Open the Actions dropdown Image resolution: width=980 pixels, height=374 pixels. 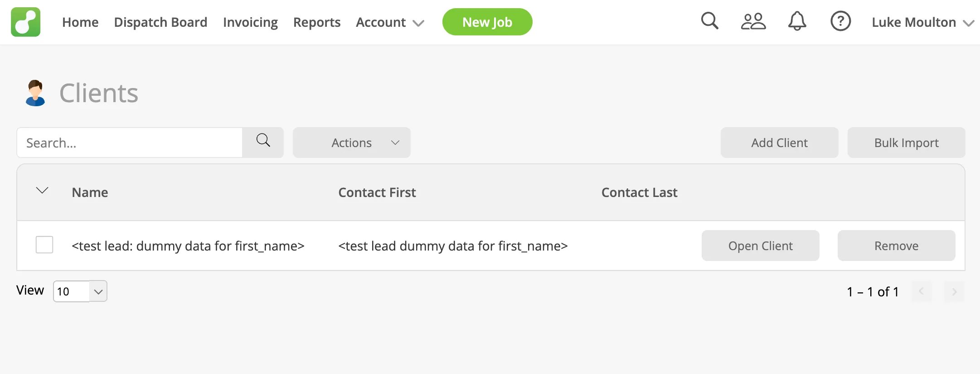pos(352,143)
